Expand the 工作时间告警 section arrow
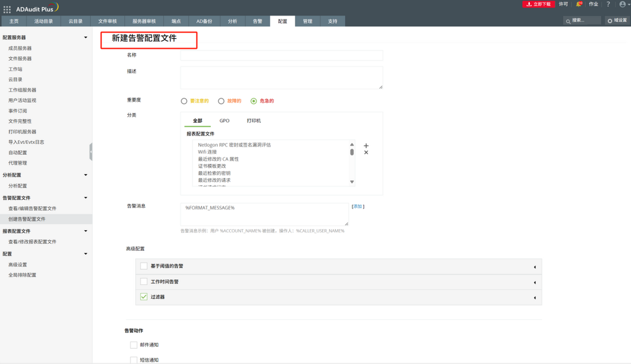Screen dimensions: 631x364 (535, 282)
